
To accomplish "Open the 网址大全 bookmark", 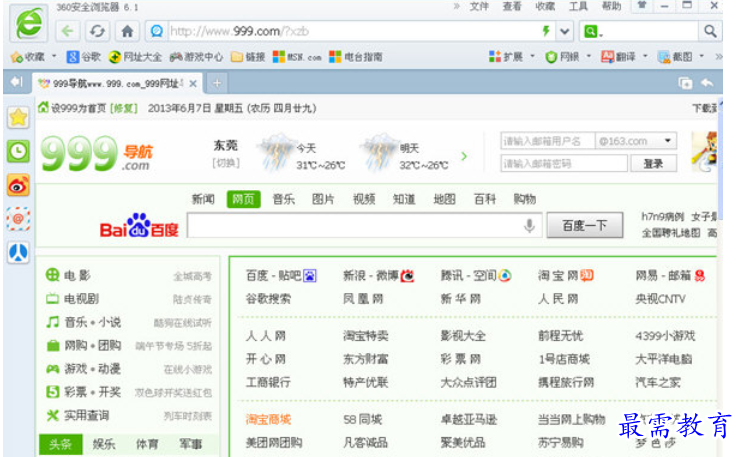I will coord(135,57).
